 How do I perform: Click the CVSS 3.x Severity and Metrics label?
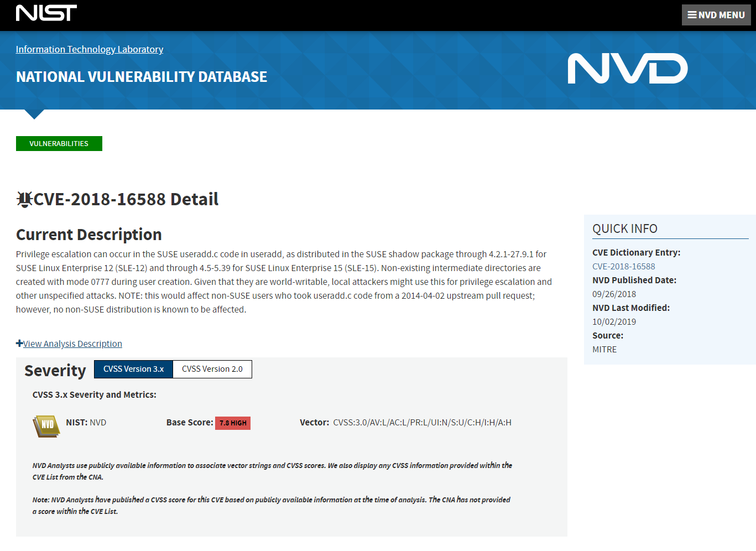(x=95, y=394)
